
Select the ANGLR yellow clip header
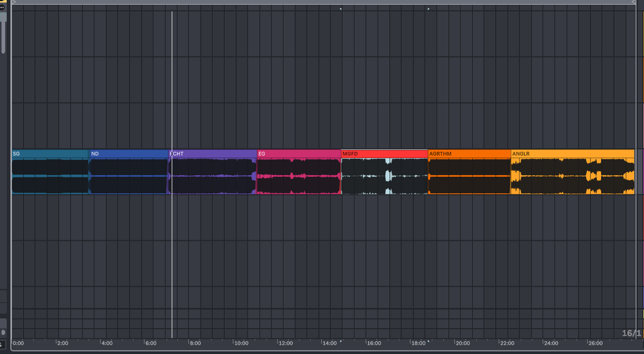[573, 154]
